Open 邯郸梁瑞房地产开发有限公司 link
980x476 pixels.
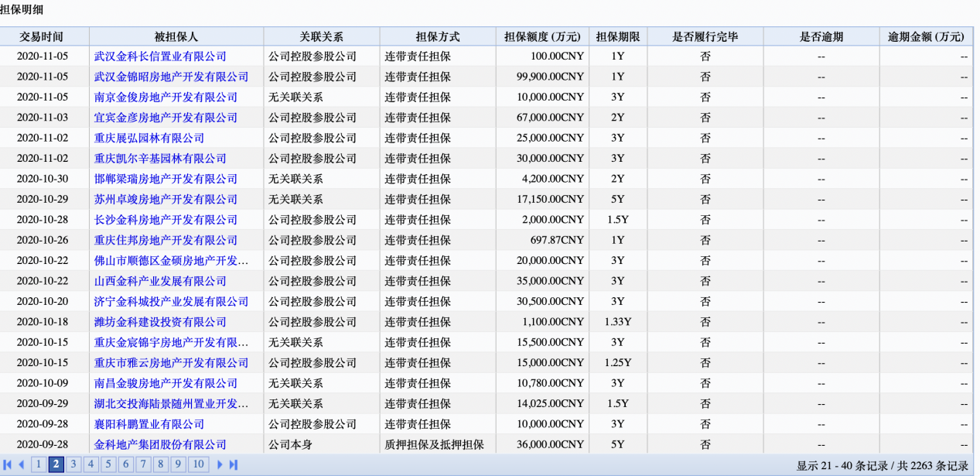click(166, 179)
